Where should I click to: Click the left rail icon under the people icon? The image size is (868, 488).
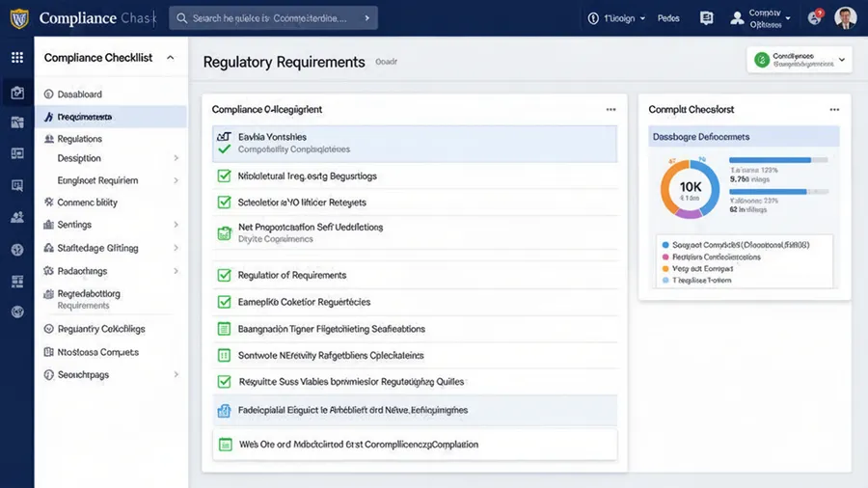17,250
